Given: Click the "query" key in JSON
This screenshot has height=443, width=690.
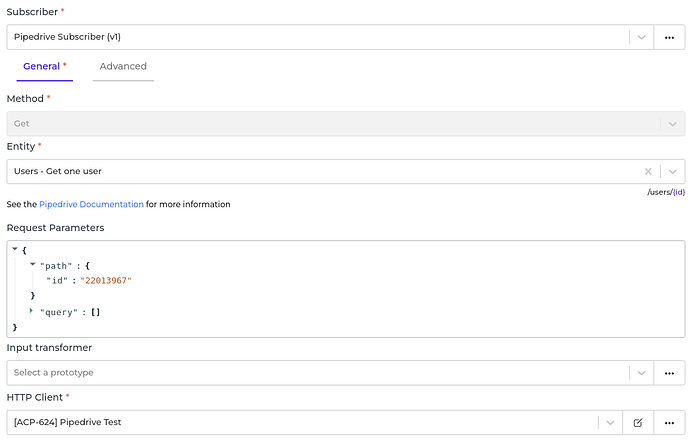Looking at the screenshot, I should click(59, 312).
